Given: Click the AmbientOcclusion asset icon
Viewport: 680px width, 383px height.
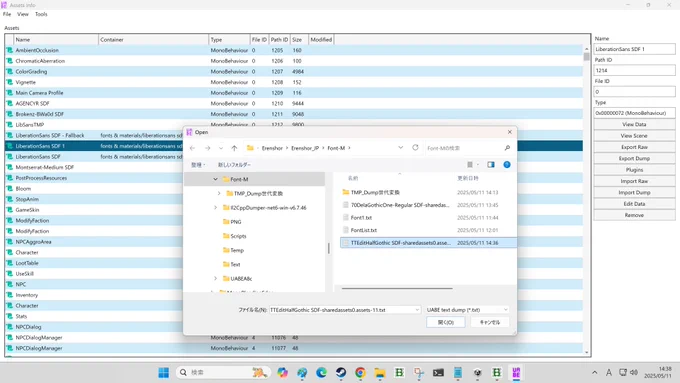Looking at the screenshot, I should 9,50.
